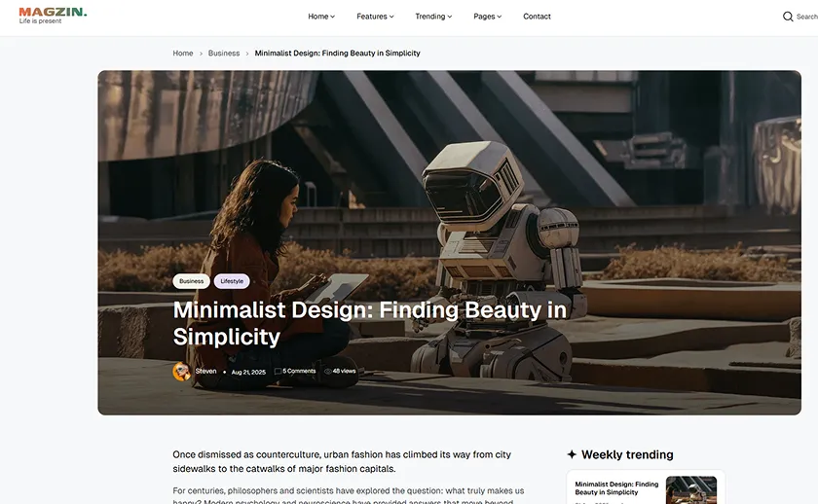The height and width of the screenshot is (504, 818).
Task: Click Steven's author avatar
Action: (181, 372)
